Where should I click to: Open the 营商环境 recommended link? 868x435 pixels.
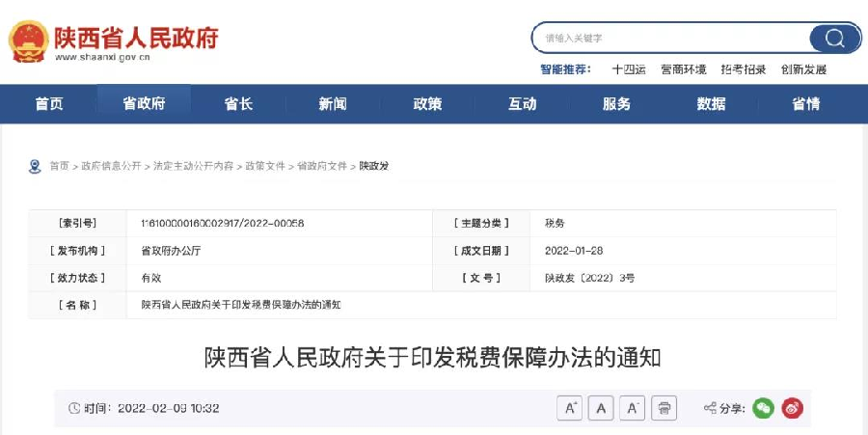coord(683,69)
